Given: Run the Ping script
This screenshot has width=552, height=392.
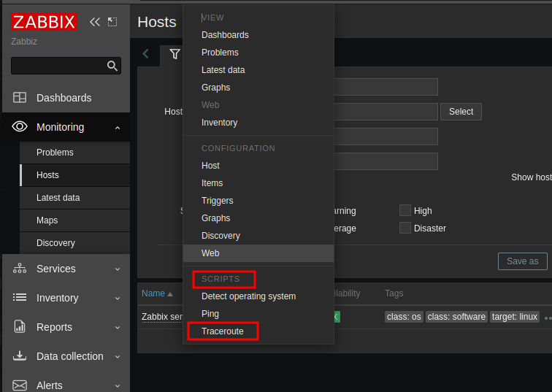Looking at the screenshot, I should pos(258,314).
